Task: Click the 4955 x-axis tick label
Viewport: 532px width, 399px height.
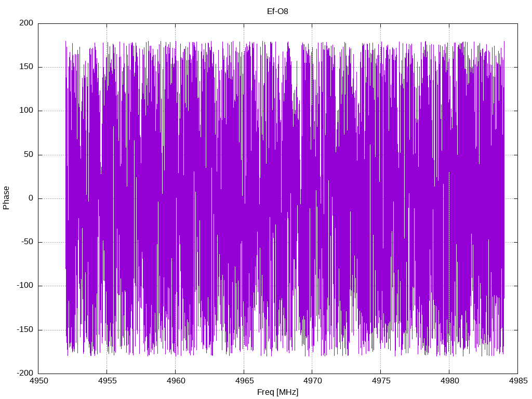Action: (107, 381)
